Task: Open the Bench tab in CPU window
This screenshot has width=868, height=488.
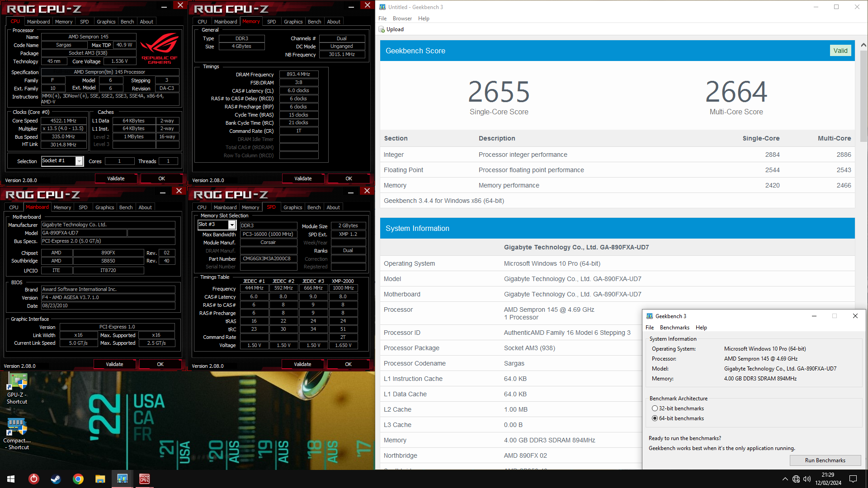Action: (x=127, y=22)
